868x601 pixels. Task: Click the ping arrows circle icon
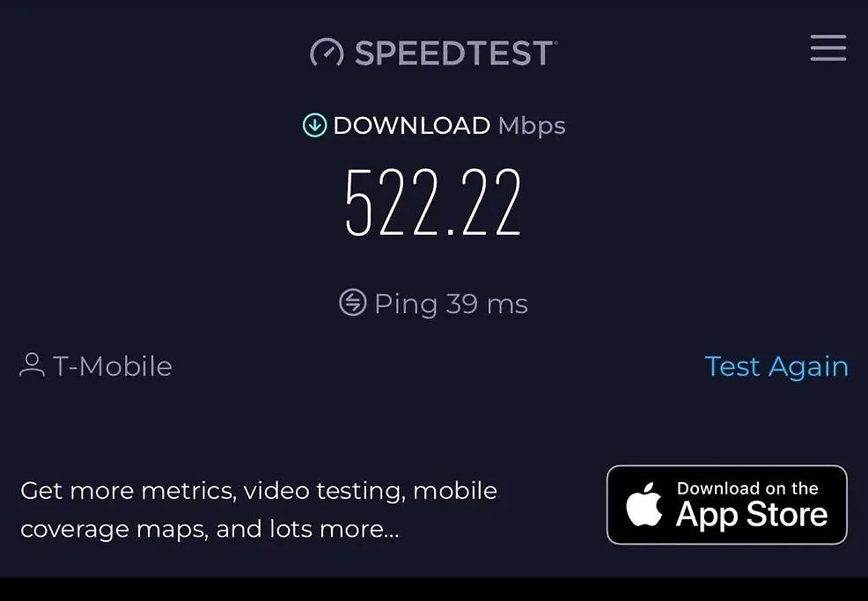click(353, 302)
